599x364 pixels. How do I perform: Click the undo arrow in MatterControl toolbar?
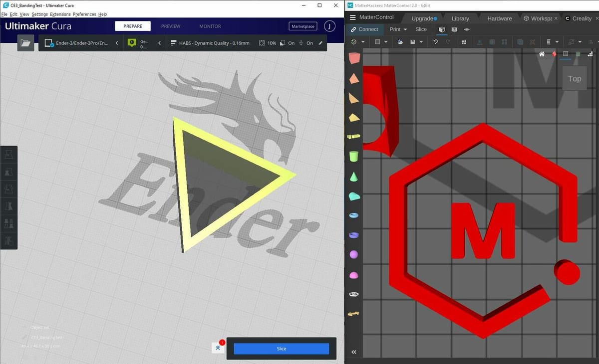point(435,42)
